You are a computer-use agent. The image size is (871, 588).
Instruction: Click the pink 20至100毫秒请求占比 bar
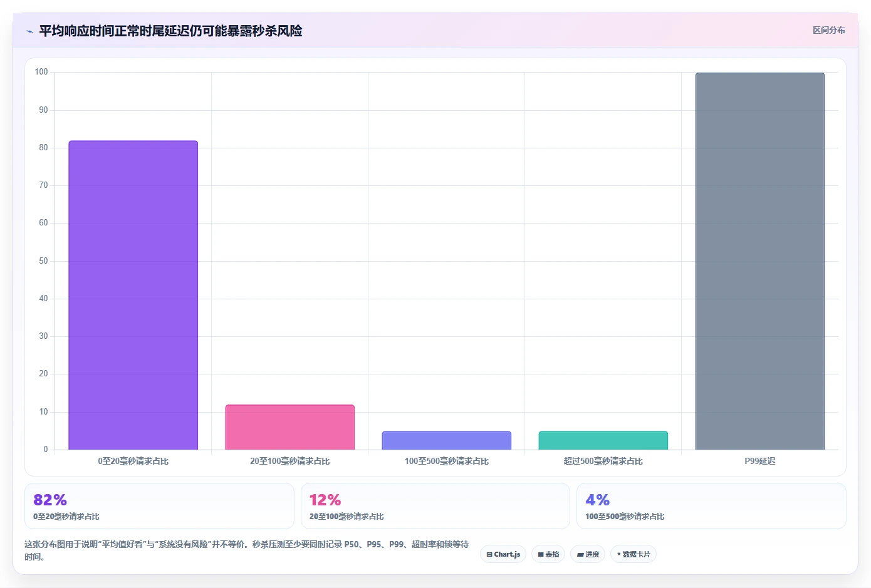click(290, 427)
